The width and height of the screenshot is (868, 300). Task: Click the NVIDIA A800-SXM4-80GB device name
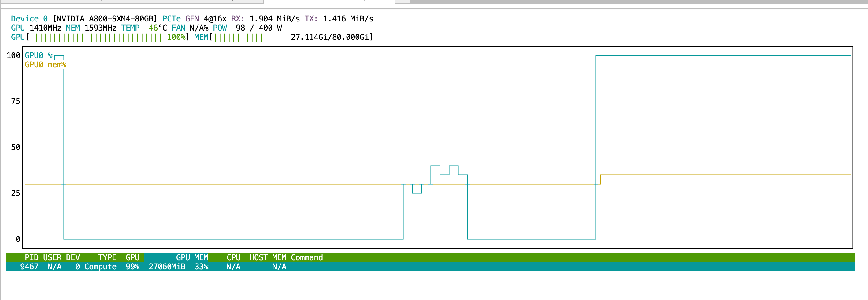[x=105, y=19]
